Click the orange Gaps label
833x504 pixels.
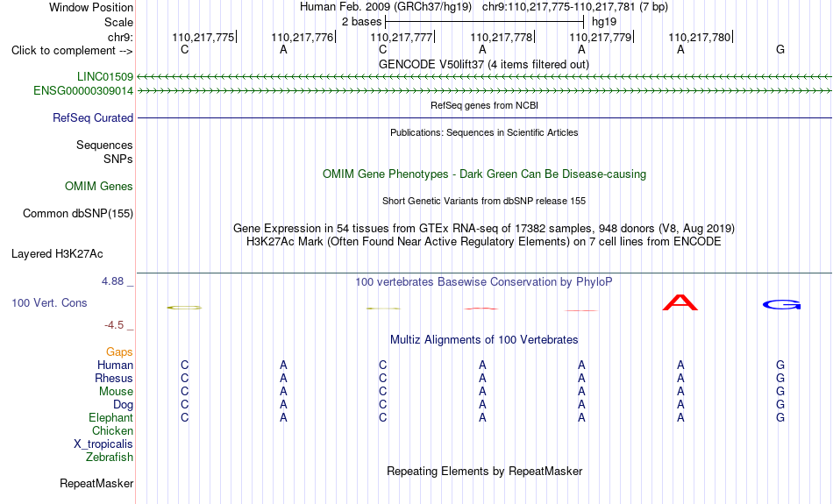(119, 351)
